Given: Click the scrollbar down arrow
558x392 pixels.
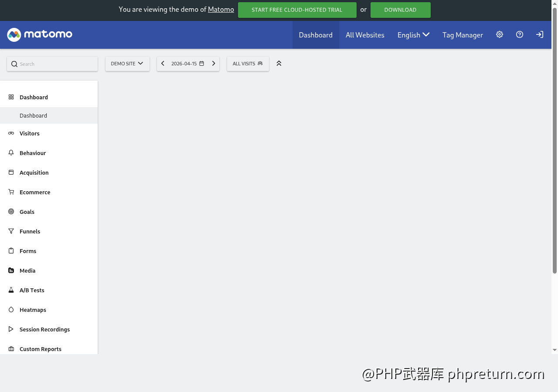Looking at the screenshot, I should click(555, 350).
